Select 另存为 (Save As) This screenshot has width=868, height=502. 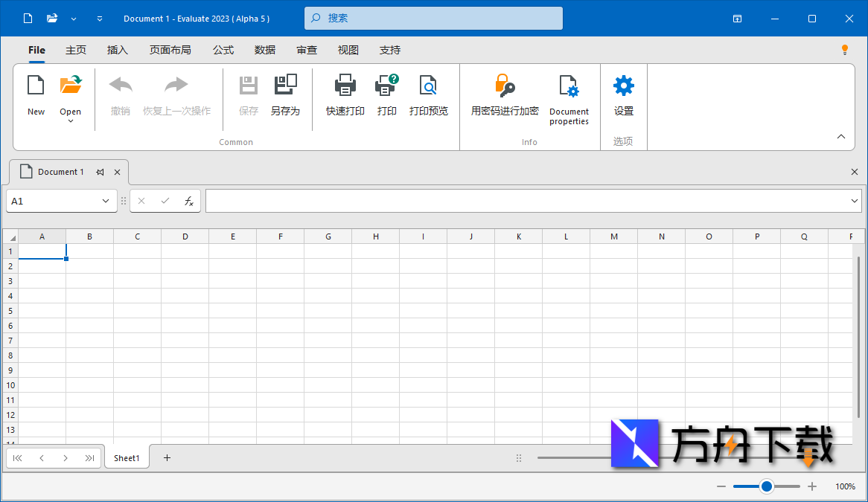click(286, 97)
